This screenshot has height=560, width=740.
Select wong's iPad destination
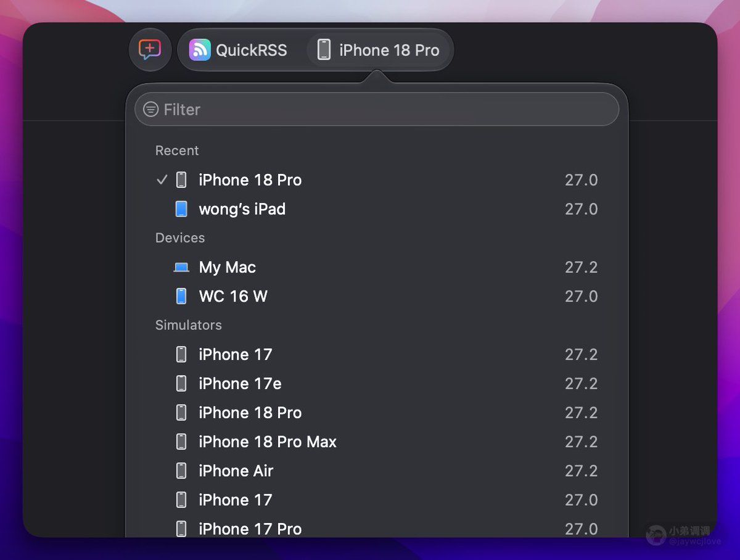(377, 209)
